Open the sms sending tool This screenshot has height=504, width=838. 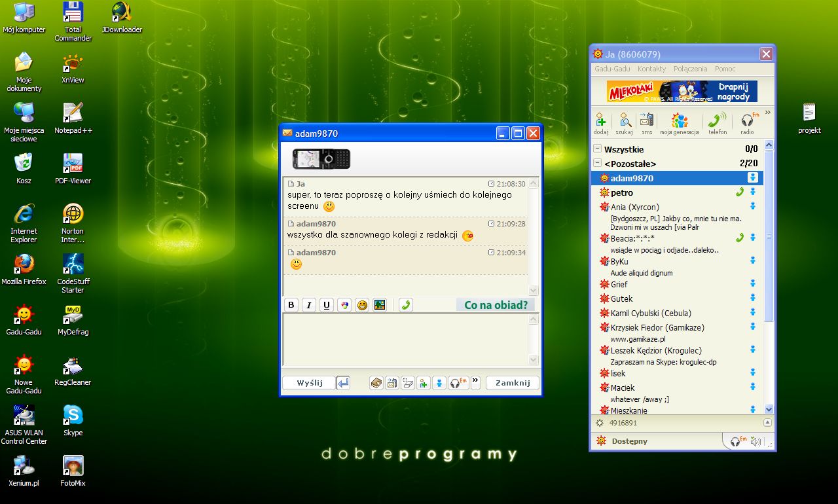click(x=646, y=123)
